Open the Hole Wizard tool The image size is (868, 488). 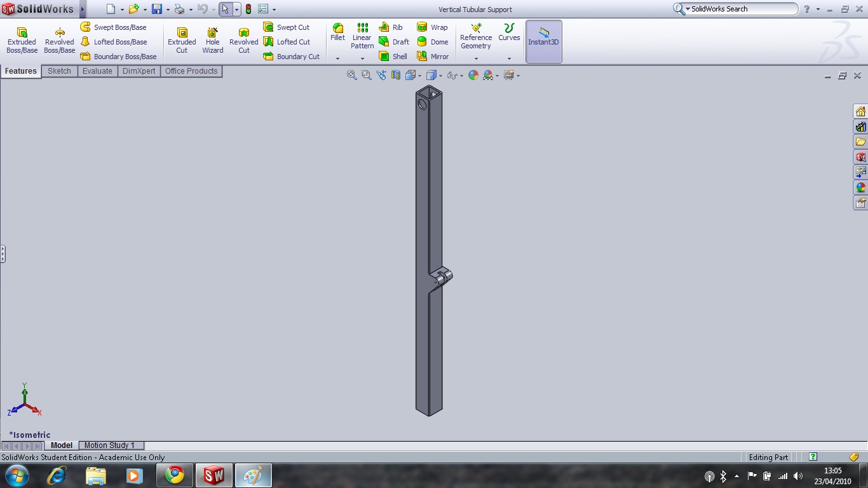[212, 40]
